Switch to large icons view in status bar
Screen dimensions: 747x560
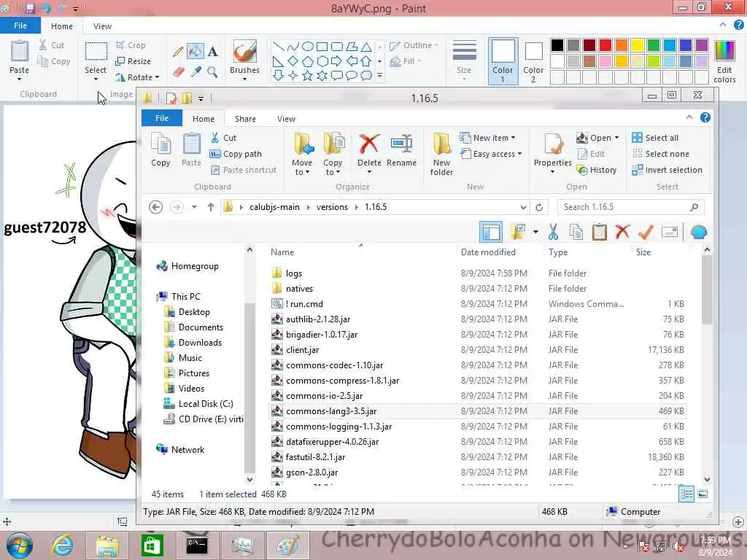[x=703, y=494]
